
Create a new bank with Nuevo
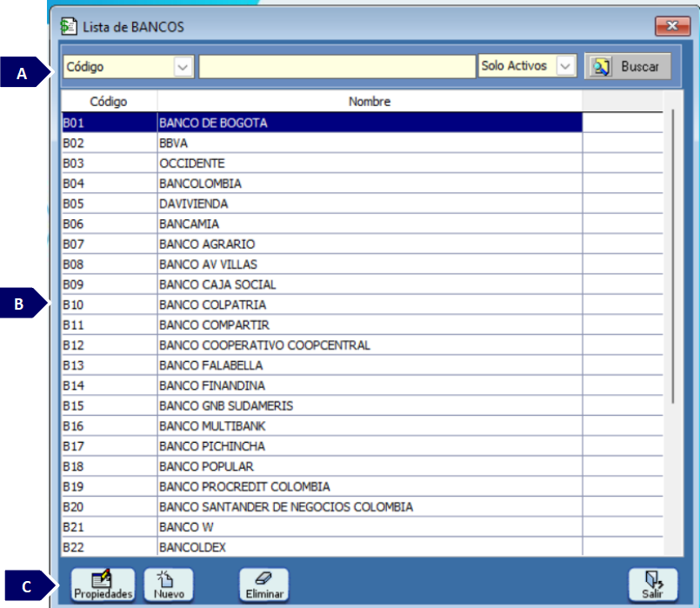tap(169, 585)
